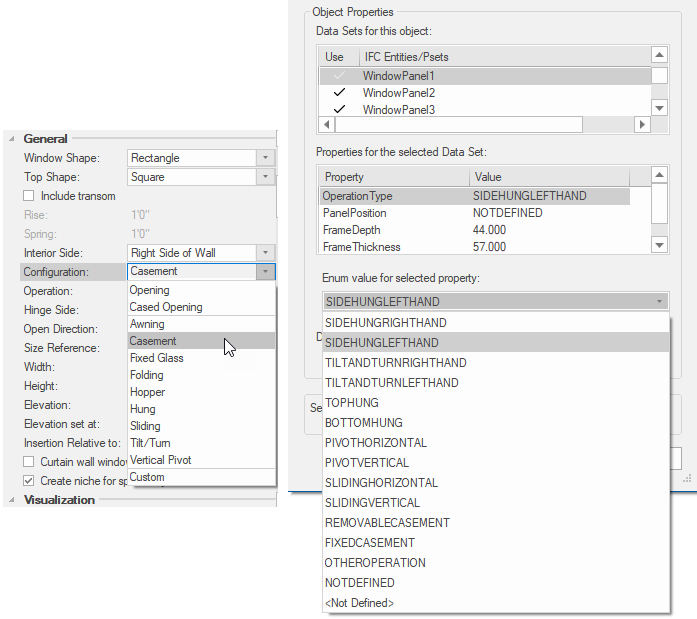Enable the Curtain wall window checkbox
This screenshot has width=697, height=619.
point(29,462)
